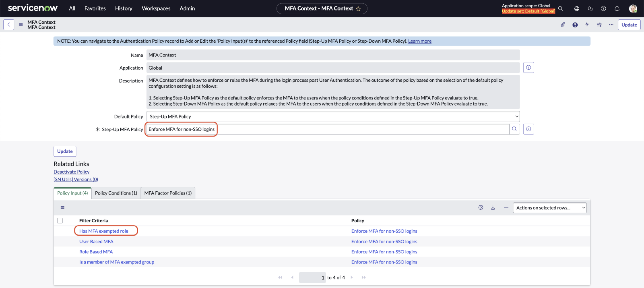The image size is (644, 288).
Task: Click the page number input field
Action: pyautogui.click(x=312, y=278)
